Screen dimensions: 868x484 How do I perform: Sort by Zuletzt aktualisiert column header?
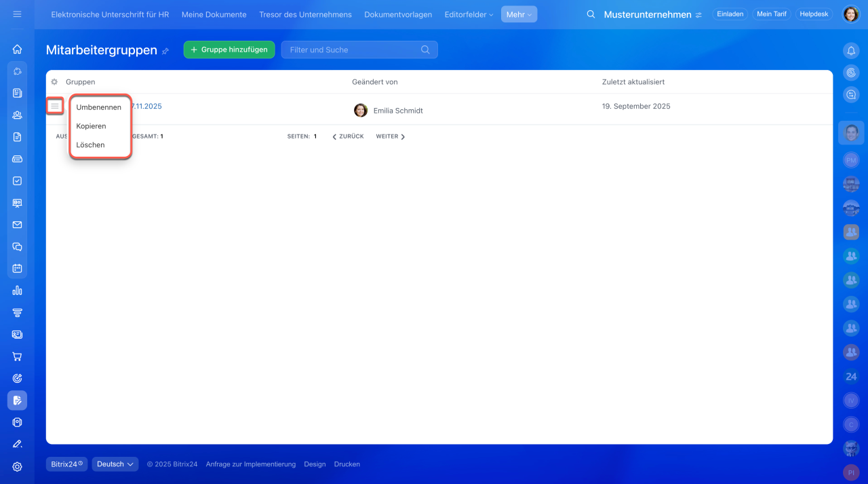click(633, 82)
